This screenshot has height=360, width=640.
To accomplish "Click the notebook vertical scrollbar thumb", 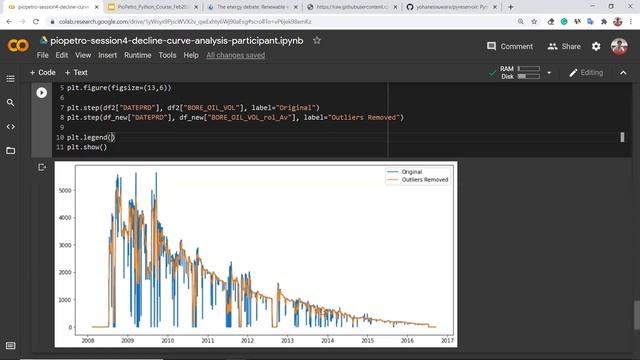I will 637,315.
